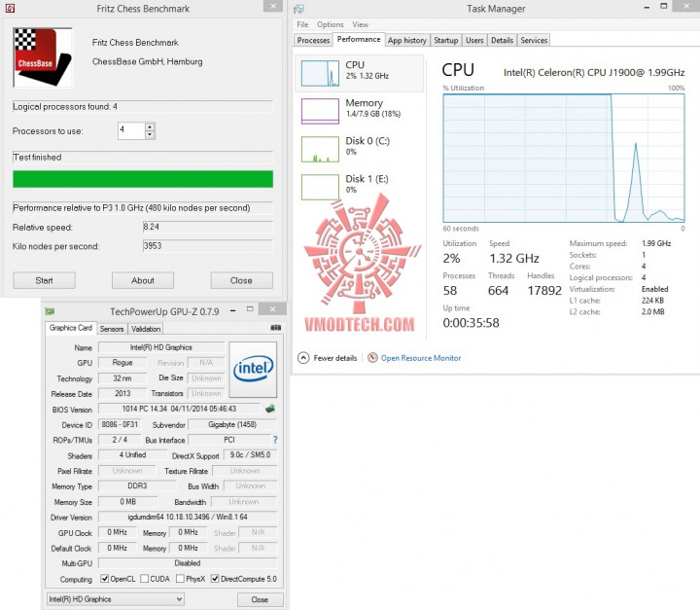Select the Disk 0 (C:) graph thumbnail
This screenshot has width=700, height=610.
tap(320, 149)
